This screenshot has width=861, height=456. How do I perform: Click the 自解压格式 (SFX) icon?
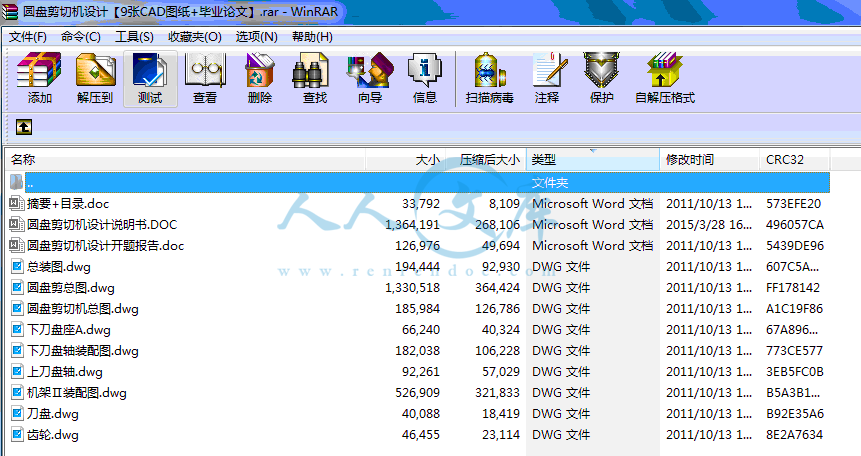pos(664,70)
